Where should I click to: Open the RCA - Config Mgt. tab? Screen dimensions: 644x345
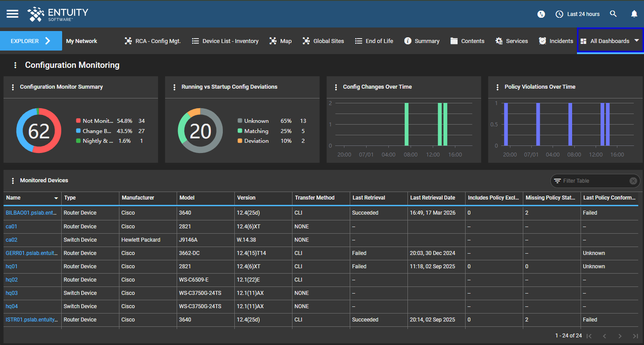tap(153, 41)
